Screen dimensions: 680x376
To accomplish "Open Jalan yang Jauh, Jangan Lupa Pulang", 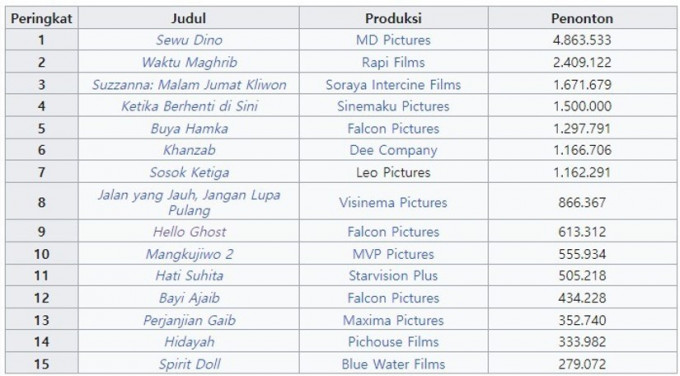I will (189, 202).
